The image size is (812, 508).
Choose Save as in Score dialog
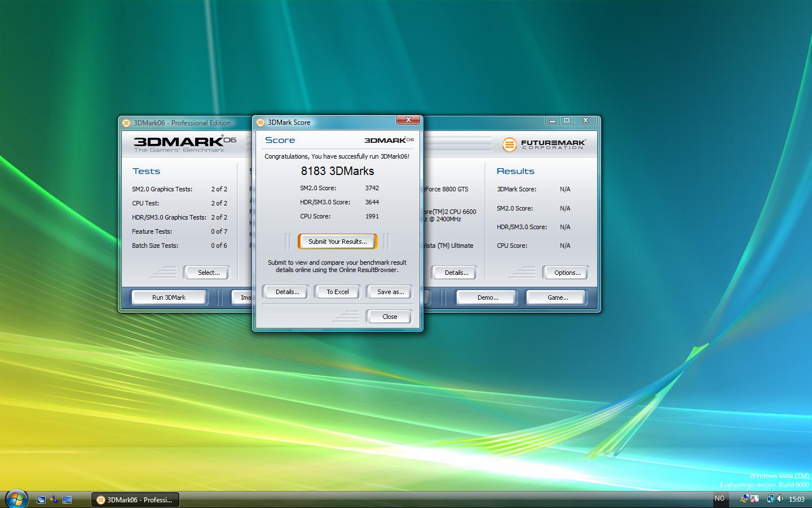(x=390, y=292)
